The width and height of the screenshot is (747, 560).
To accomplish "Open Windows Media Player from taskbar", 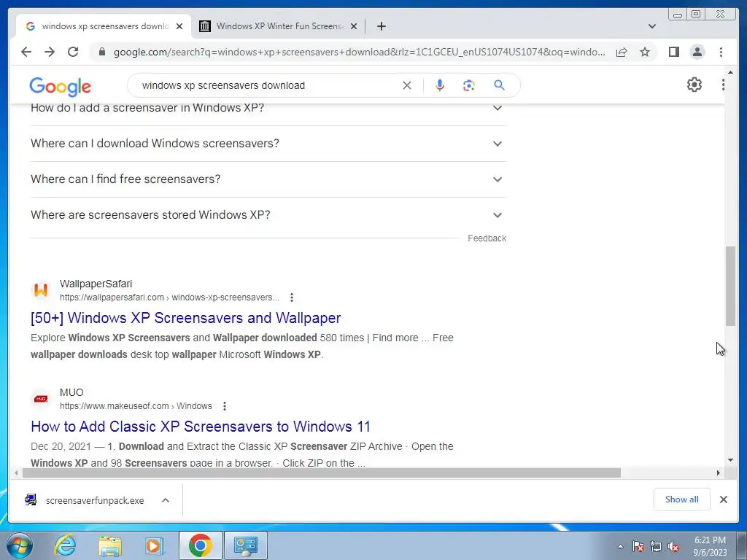I will (154, 545).
